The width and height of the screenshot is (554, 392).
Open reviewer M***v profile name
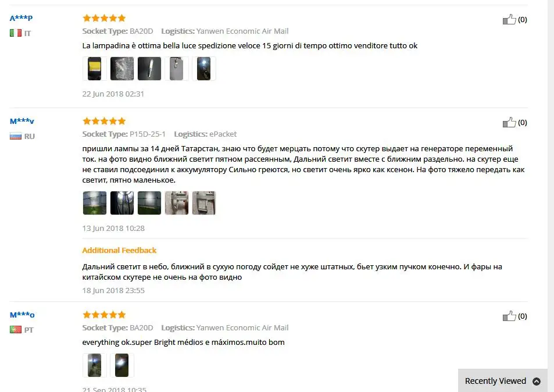[x=22, y=121]
